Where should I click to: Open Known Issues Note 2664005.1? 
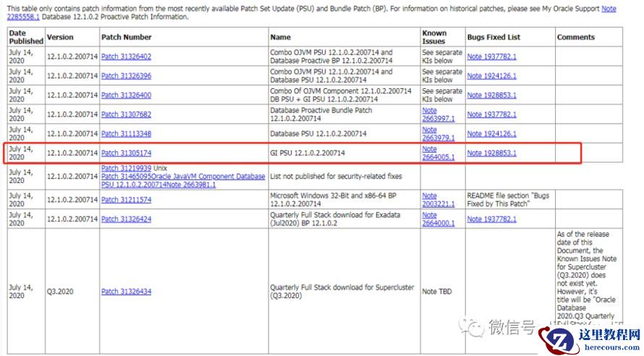click(438, 153)
